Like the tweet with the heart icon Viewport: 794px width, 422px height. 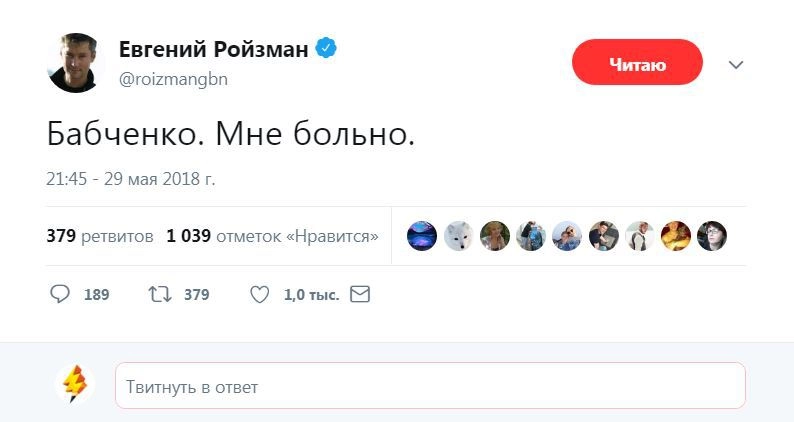[259, 294]
